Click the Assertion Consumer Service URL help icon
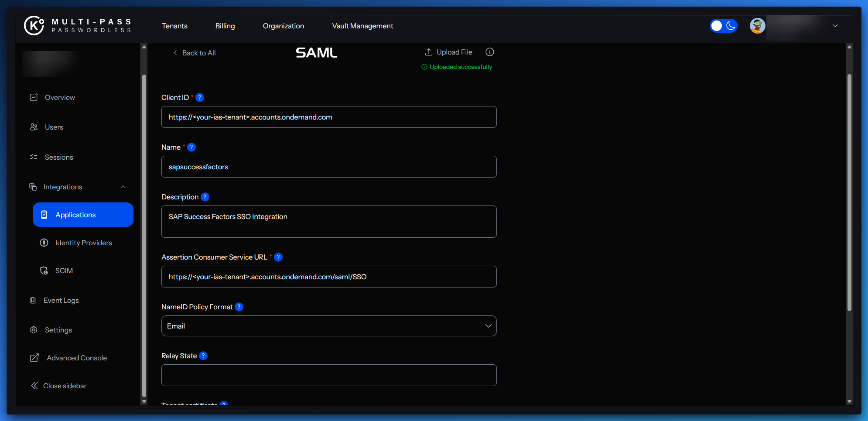The width and height of the screenshot is (868, 421). 278,257
